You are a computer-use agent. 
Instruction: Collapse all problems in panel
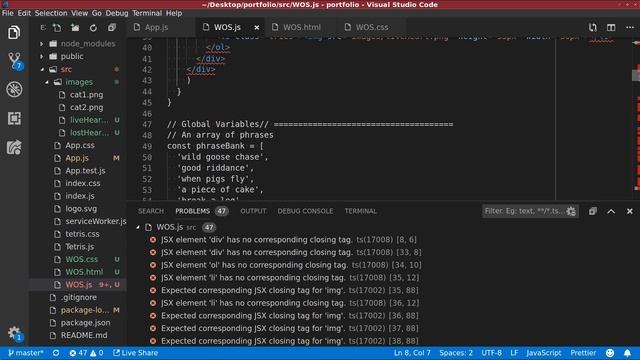[x=593, y=211]
